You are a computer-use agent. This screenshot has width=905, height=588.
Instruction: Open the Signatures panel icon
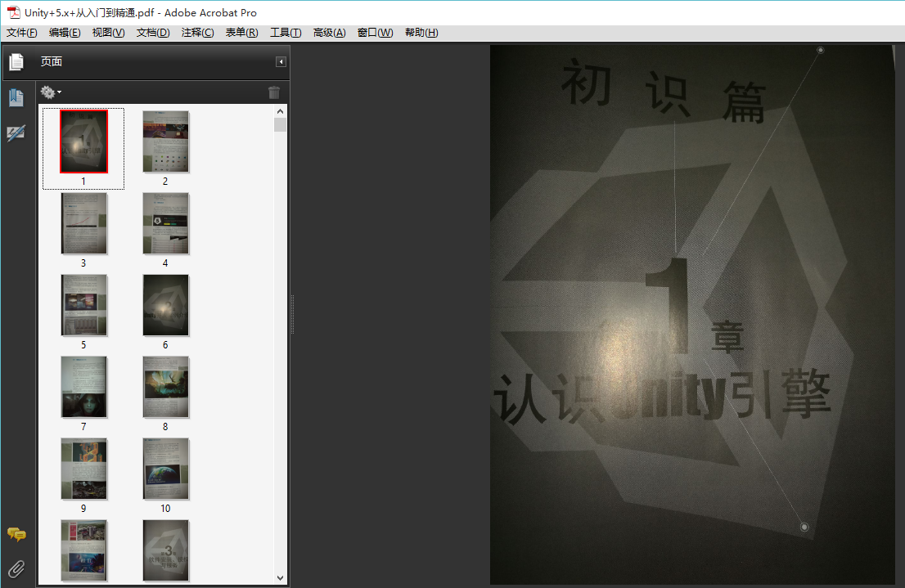point(16,134)
